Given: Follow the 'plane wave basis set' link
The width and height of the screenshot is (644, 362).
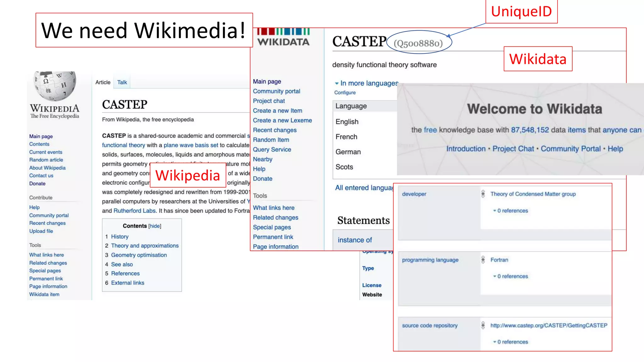Looking at the screenshot, I should 191,145.
